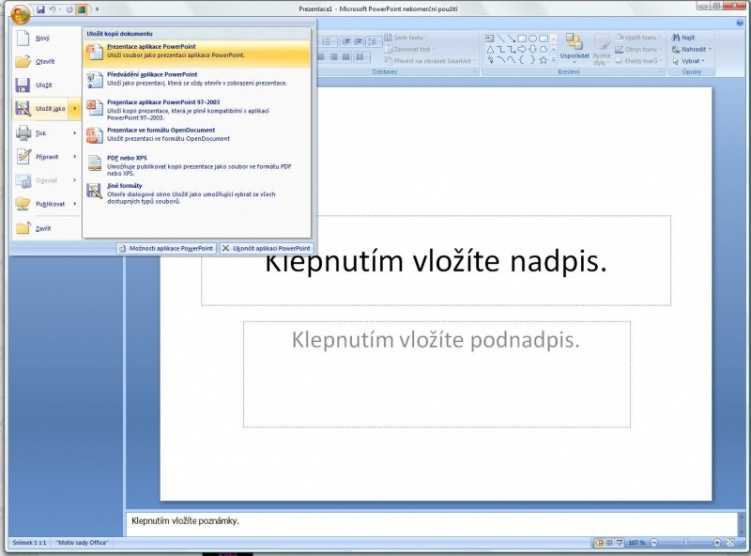
Task: Click the Undo arrow in Quick Access Toolbar
Action: [53, 9]
